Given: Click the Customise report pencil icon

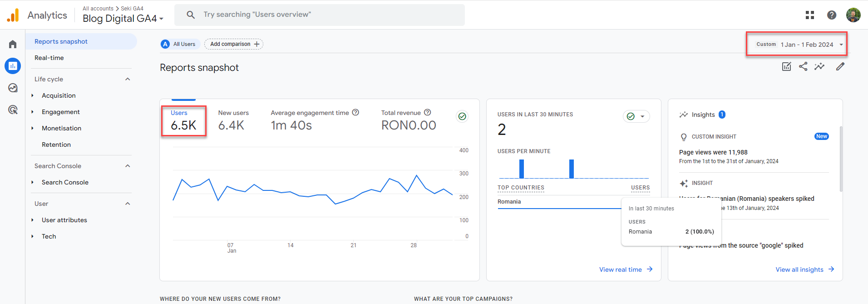Looking at the screenshot, I should [840, 67].
